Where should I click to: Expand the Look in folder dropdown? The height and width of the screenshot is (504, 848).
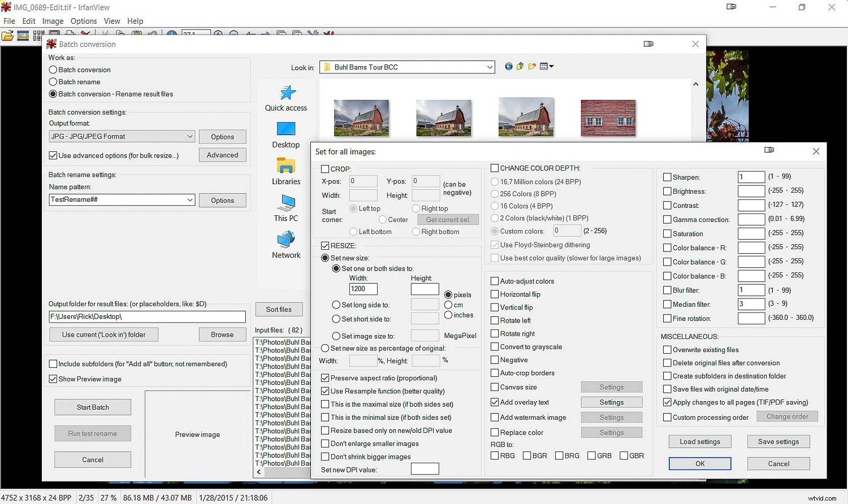click(489, 67)
